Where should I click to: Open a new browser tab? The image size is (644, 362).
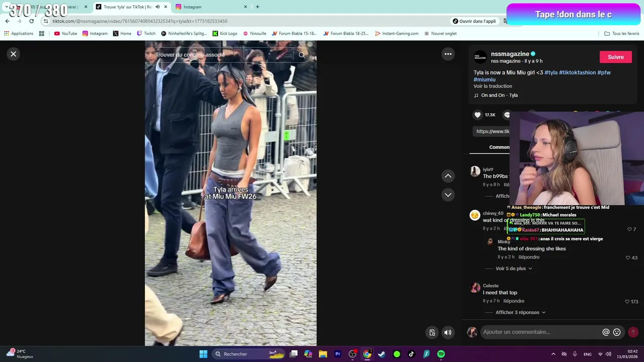[x=257, y=7]
